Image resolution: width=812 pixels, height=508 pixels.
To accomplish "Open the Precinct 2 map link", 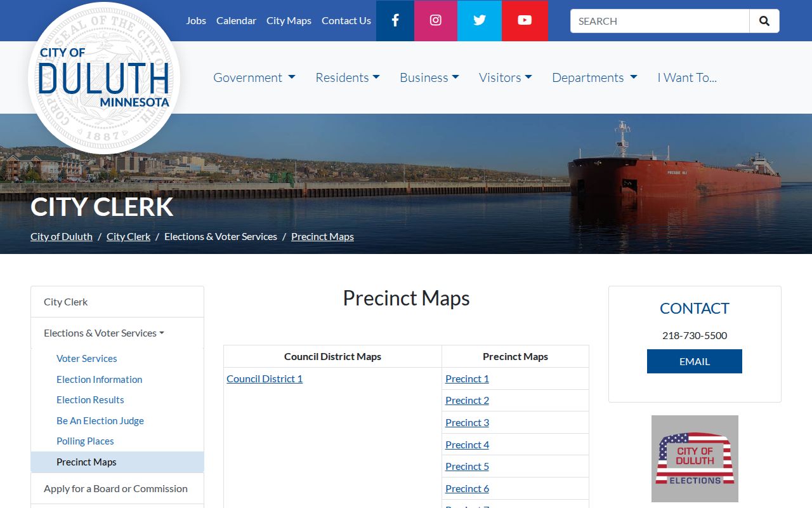I will 467,400.
